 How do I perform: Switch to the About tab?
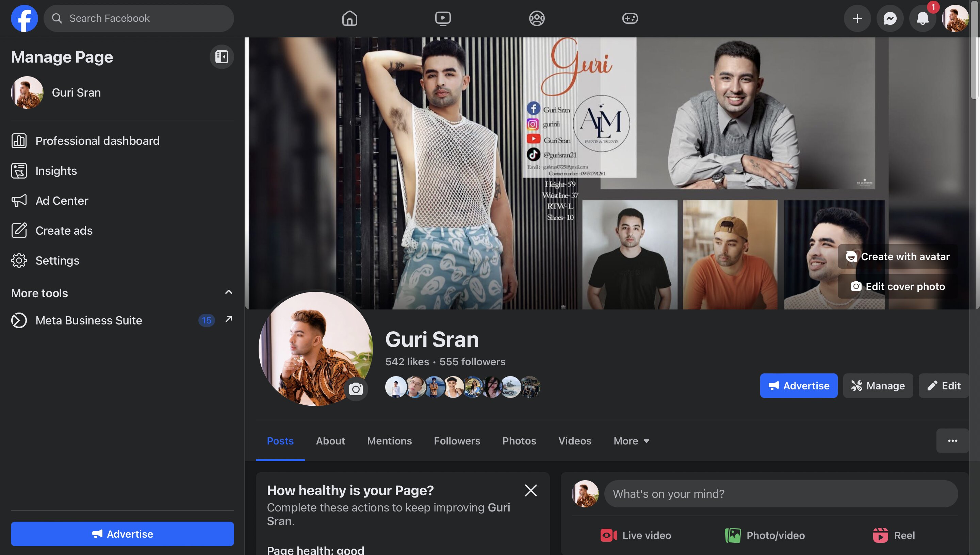point(330,441)
